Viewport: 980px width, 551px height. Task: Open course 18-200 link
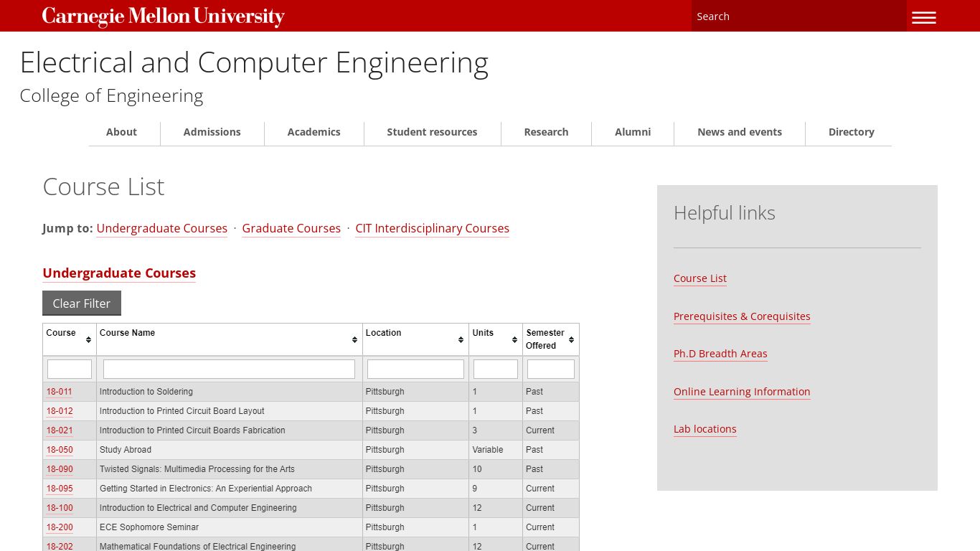[60, 527]
